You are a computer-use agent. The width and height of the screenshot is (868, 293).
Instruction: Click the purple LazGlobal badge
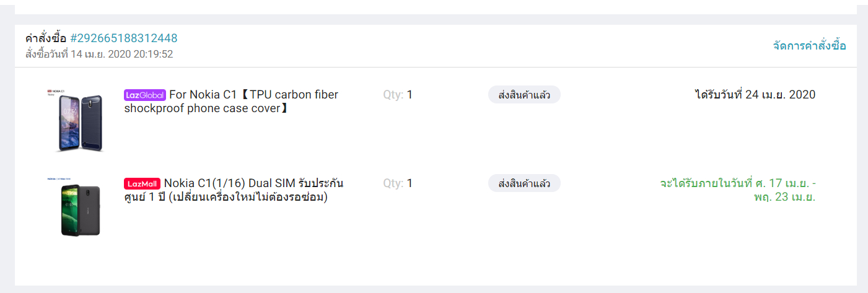pyautogui.click(x=145, y=95)
